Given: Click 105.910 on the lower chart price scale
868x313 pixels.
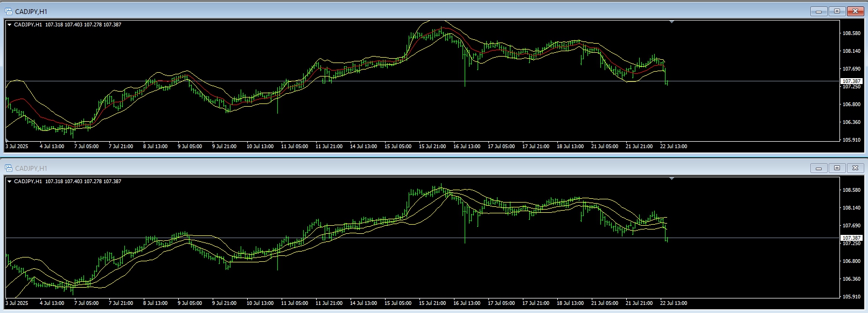Looking at the screenshot, I should click(x=851, y=297).
